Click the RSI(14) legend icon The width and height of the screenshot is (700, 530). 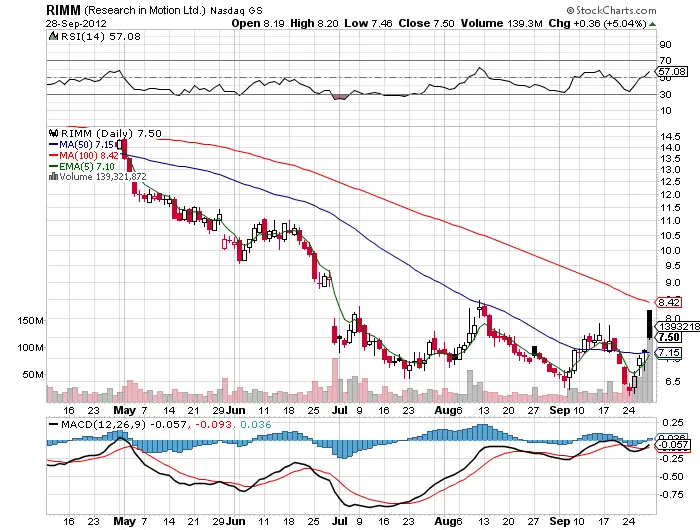(53, 36)
